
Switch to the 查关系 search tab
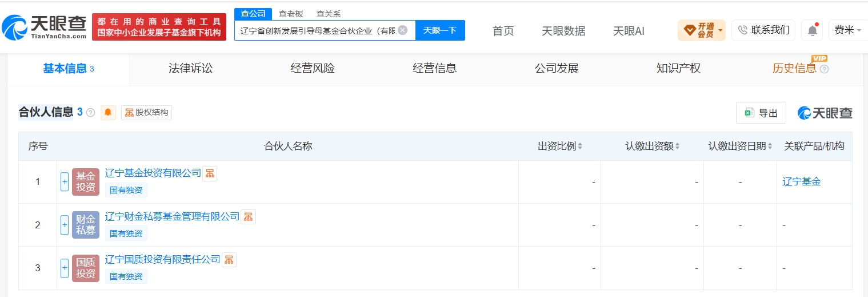tap(329, 14)
